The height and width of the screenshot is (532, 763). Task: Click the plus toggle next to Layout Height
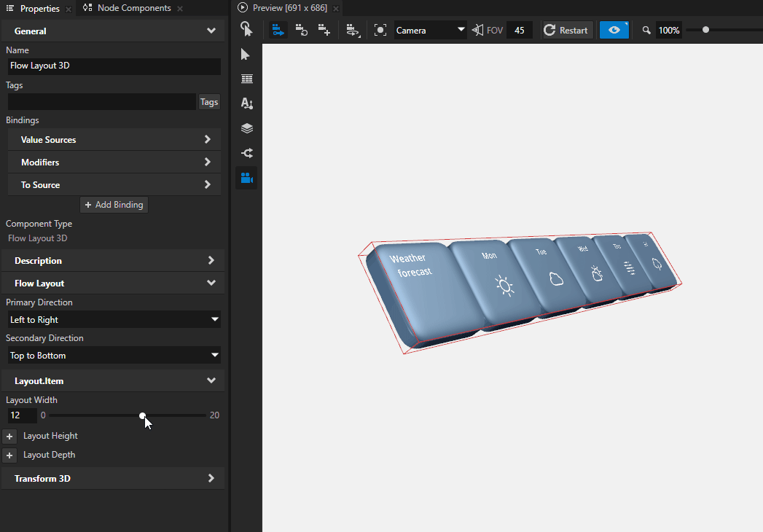tap(9, 436)
